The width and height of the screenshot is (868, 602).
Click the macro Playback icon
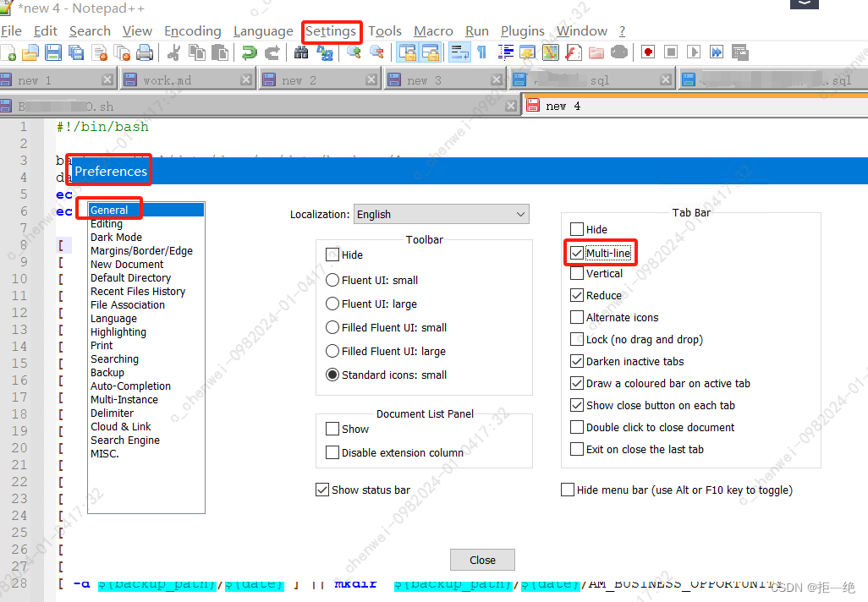(693, 52)
